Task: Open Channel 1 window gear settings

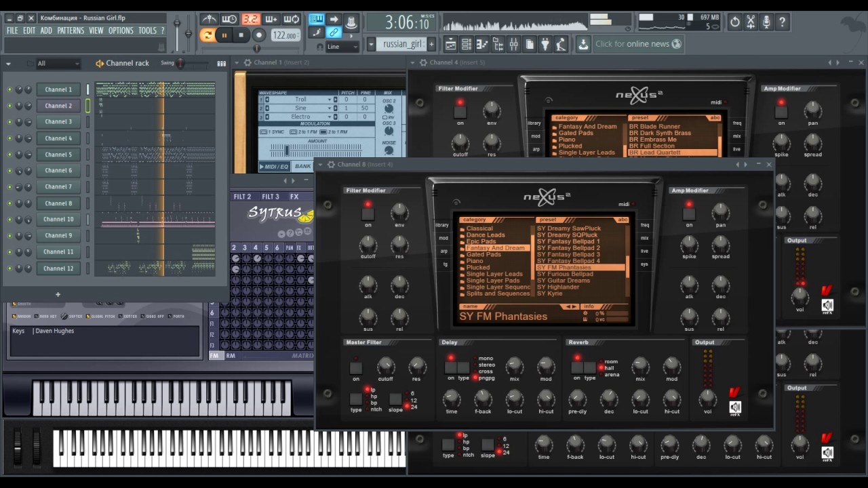Action: (x=247, y=62)
